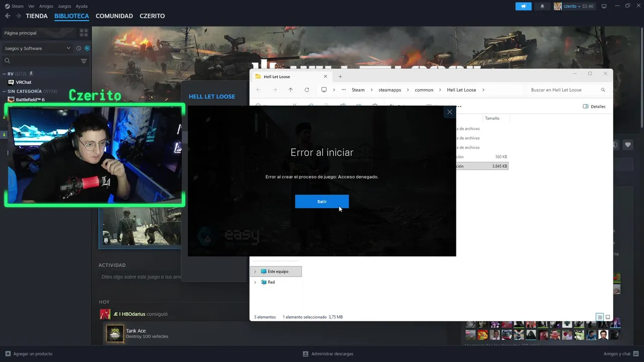Click the favorite heart icon on game page
Image resolution: width=644 pixels, height=362 pixels.
coord(628,145)
